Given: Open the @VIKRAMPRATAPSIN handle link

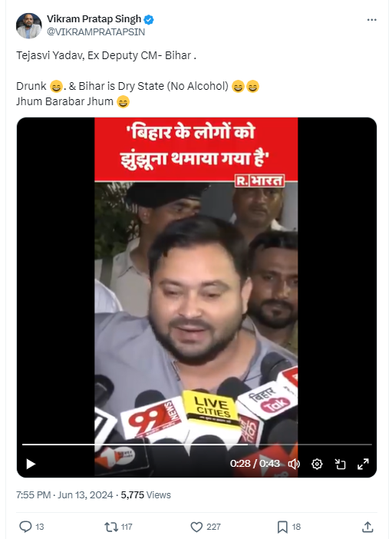Looking at the screenshot, I should pos(96,31).
